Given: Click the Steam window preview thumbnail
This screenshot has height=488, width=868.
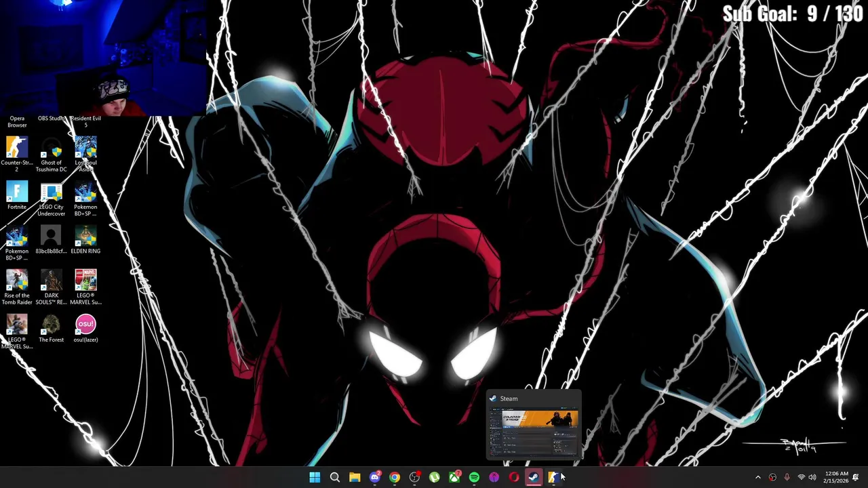Looking at the screenshot, I should (x=534, y=433).
